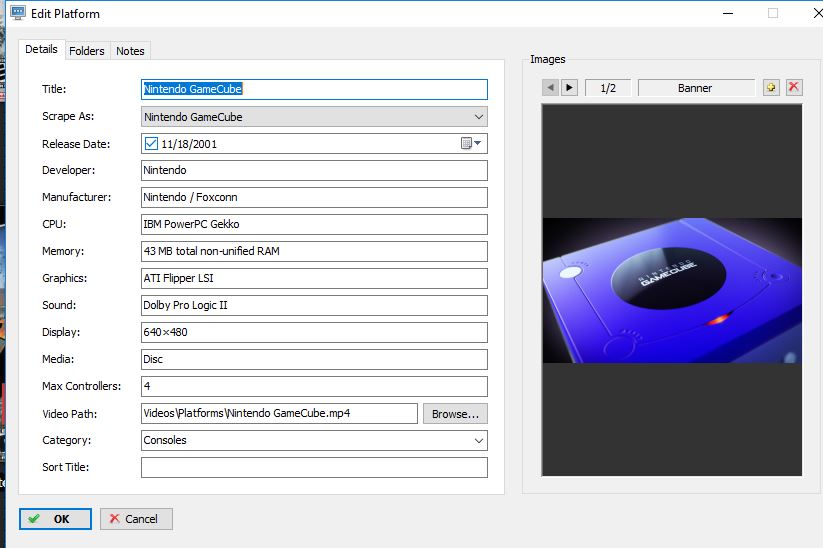Click the Title input field
This screenshot has height=548, width=823.
[314, 89]
